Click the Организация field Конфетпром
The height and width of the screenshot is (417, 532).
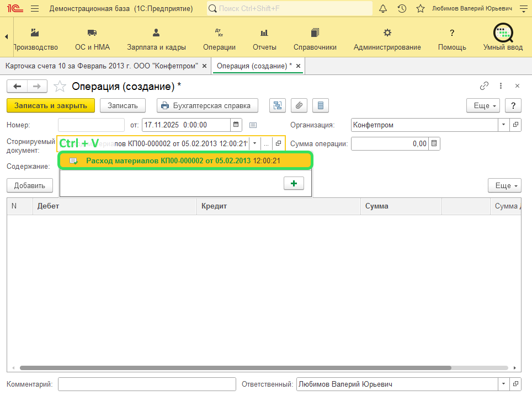coord(424,125)
